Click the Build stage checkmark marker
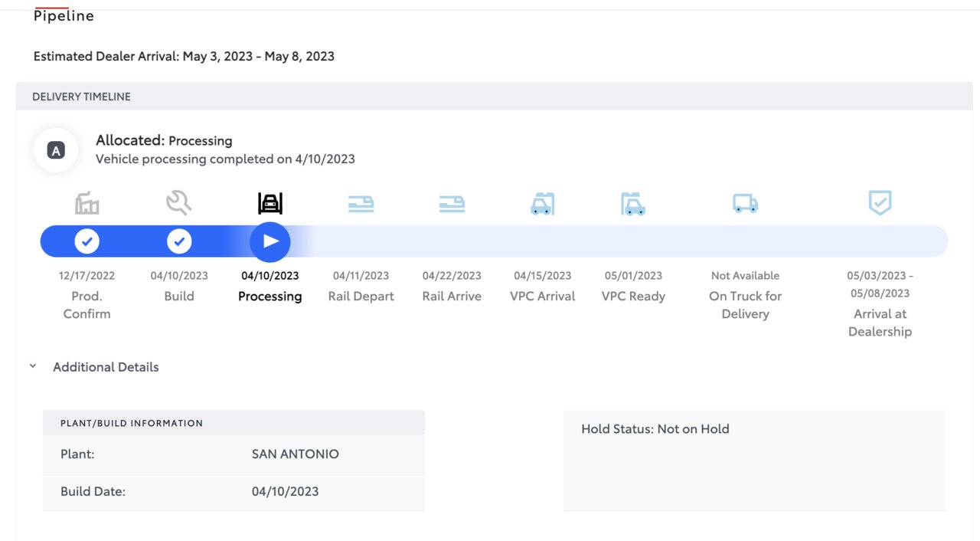The height and width of the screenshot is (541, 980). coord(179,242)
